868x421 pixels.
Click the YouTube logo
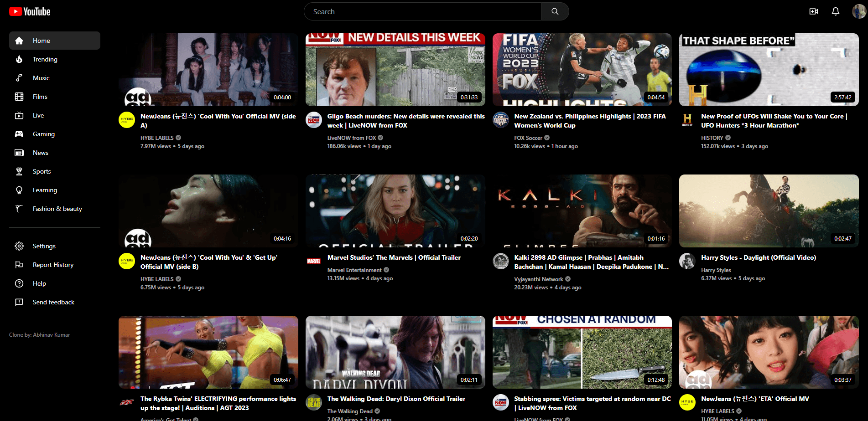[30, 11]
